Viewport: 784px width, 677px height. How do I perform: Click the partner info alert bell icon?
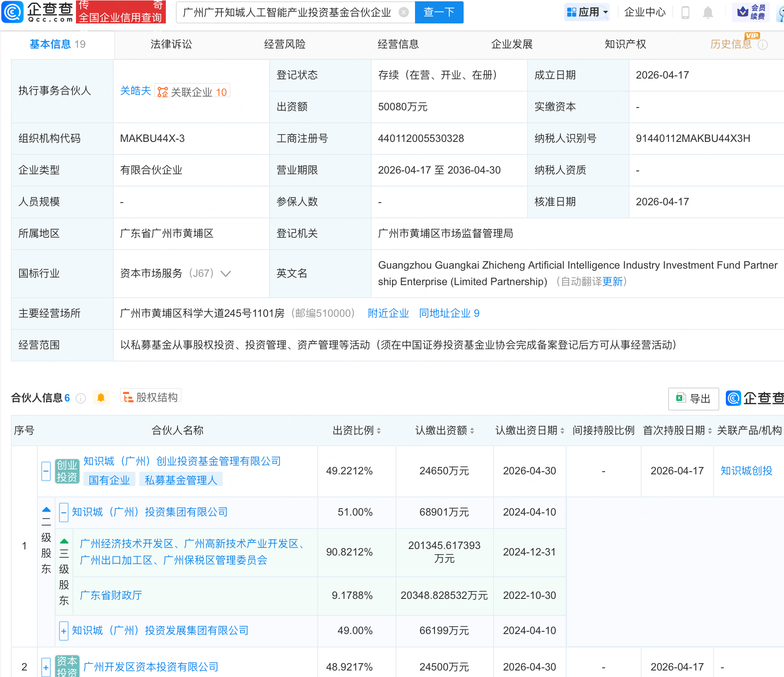(101, 398)
